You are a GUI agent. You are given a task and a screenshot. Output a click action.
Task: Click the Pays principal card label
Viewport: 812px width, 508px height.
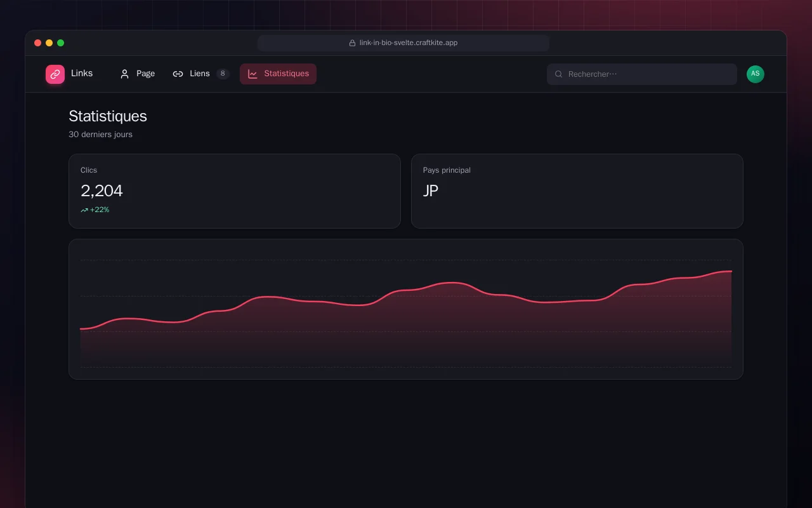tap(447, 170)
